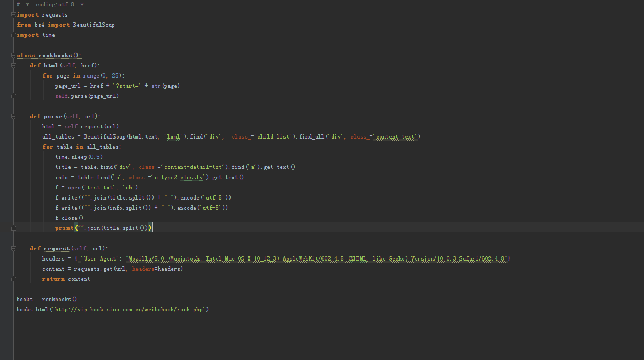The image size is (644, 360).
Task: Collapse the imports fold at 'import requests'
Action: click(x=14, y=14)
